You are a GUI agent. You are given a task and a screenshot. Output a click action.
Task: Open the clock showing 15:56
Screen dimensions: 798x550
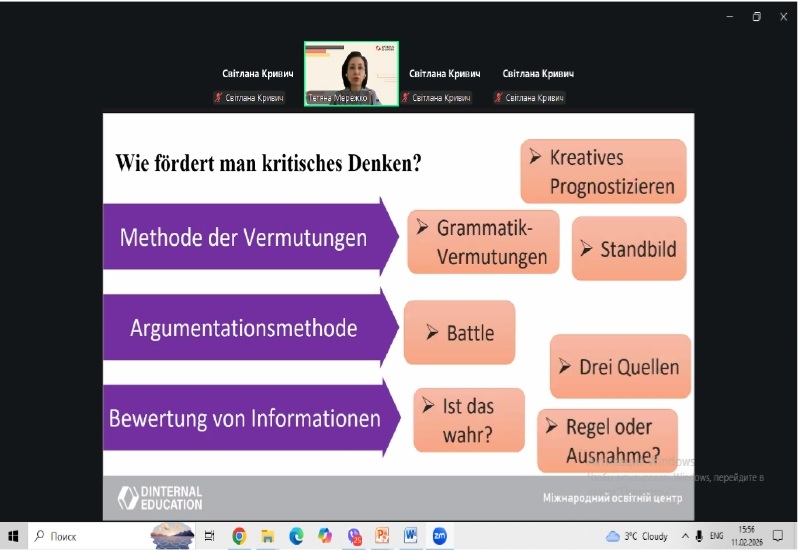click(x=747, y=536)
